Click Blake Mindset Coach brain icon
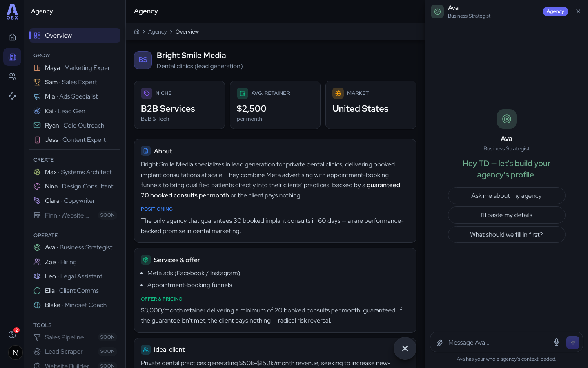 (x=37, y=305)
